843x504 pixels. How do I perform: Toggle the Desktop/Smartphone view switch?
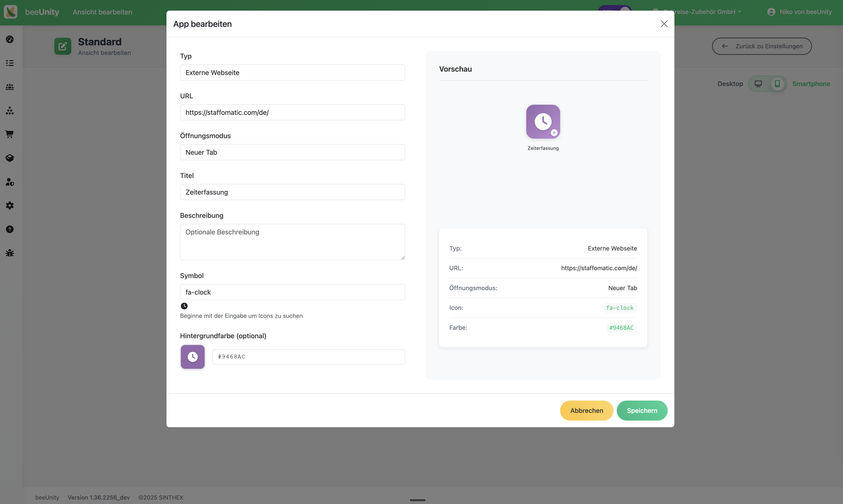tap(767, 84)
